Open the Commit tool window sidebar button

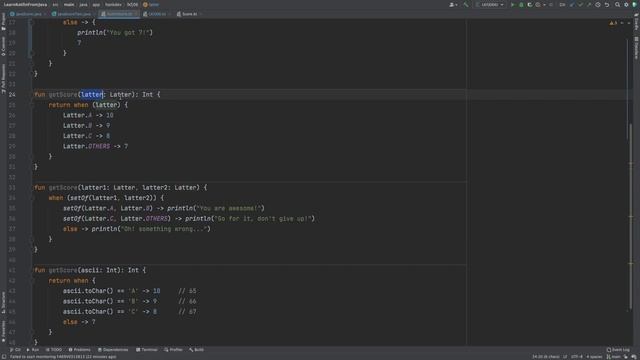click(x=3, y=46)
